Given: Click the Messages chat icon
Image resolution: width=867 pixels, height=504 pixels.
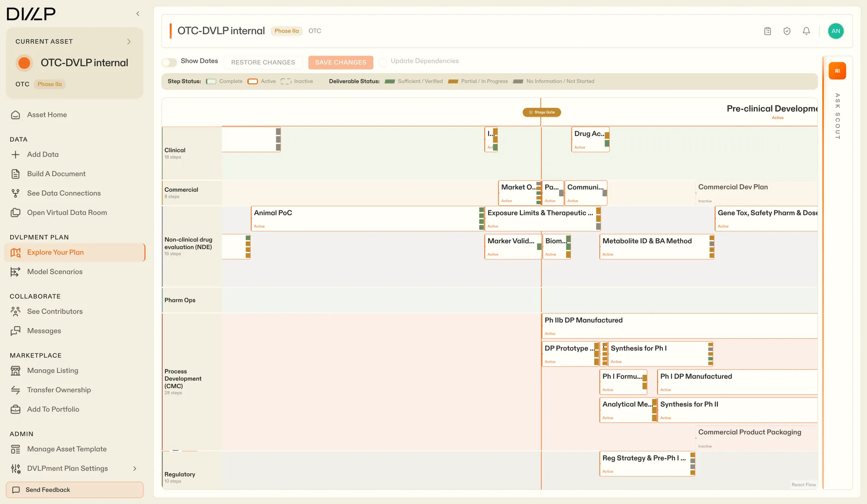Looking at the screenshot, I should 15,331.
